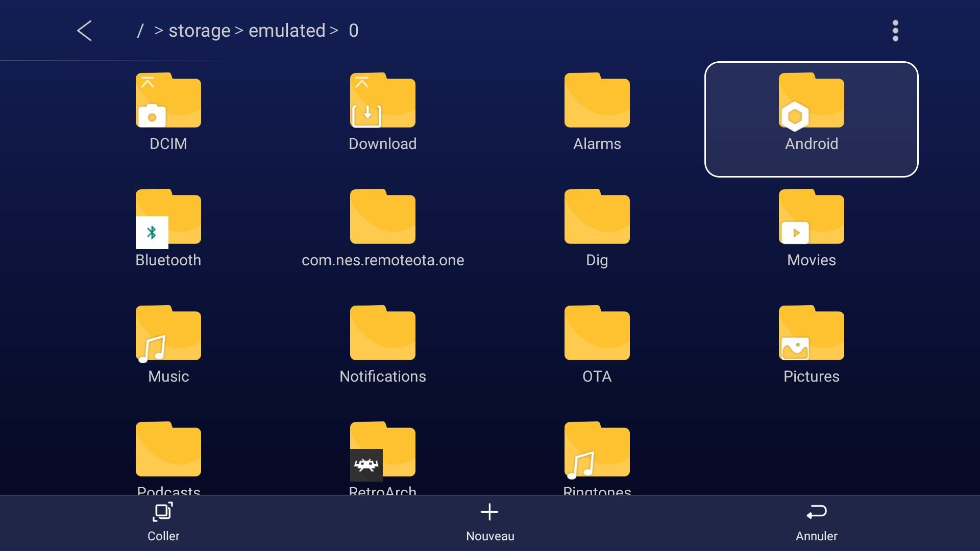The width and height of the screenshot is (980, 551).
Task: Click the Dig folder name label
Action: [x=597, y=261]
